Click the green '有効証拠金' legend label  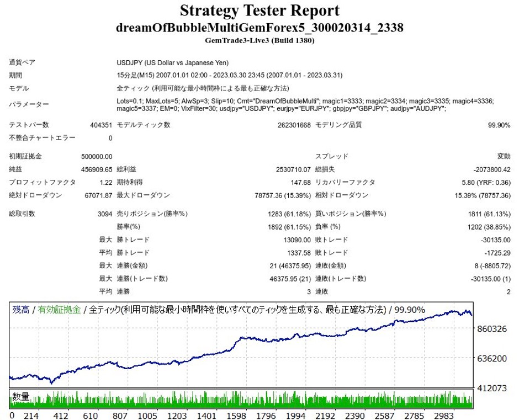(59, 310)
